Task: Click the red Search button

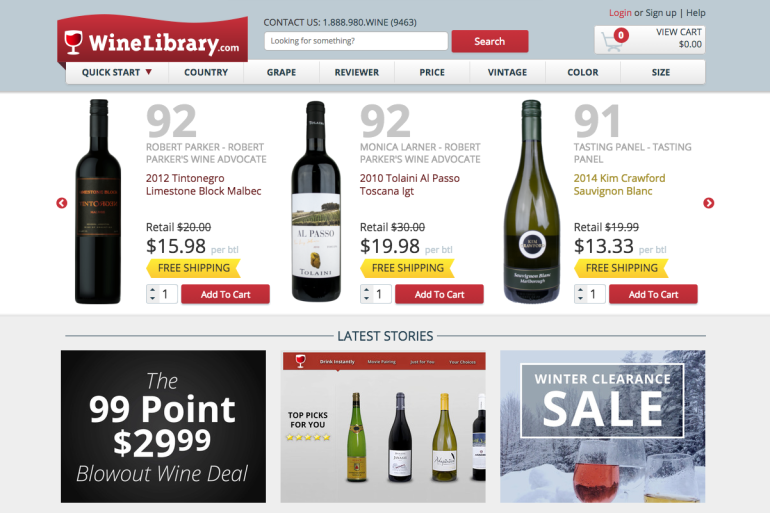Action: [490, 41]
